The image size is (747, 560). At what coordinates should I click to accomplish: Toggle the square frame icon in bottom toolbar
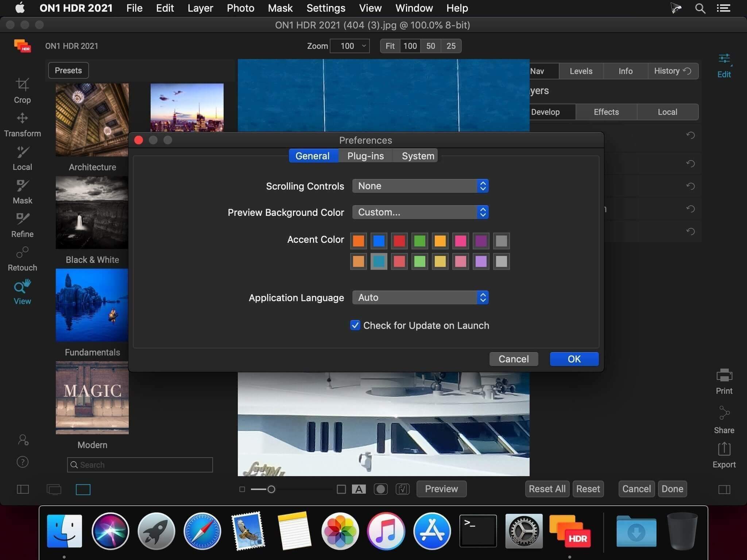[x=341, y=489]
